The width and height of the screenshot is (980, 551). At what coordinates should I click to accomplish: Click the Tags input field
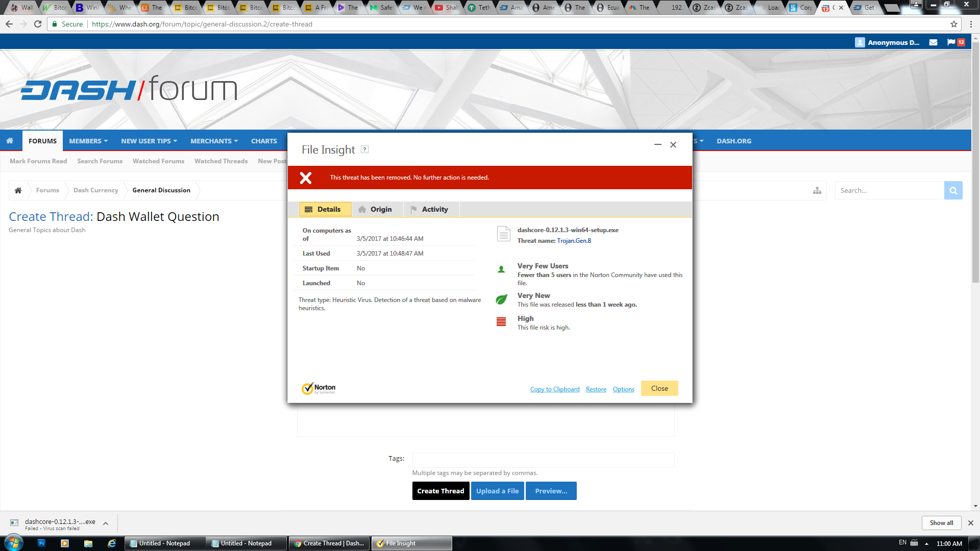[543, 460]
